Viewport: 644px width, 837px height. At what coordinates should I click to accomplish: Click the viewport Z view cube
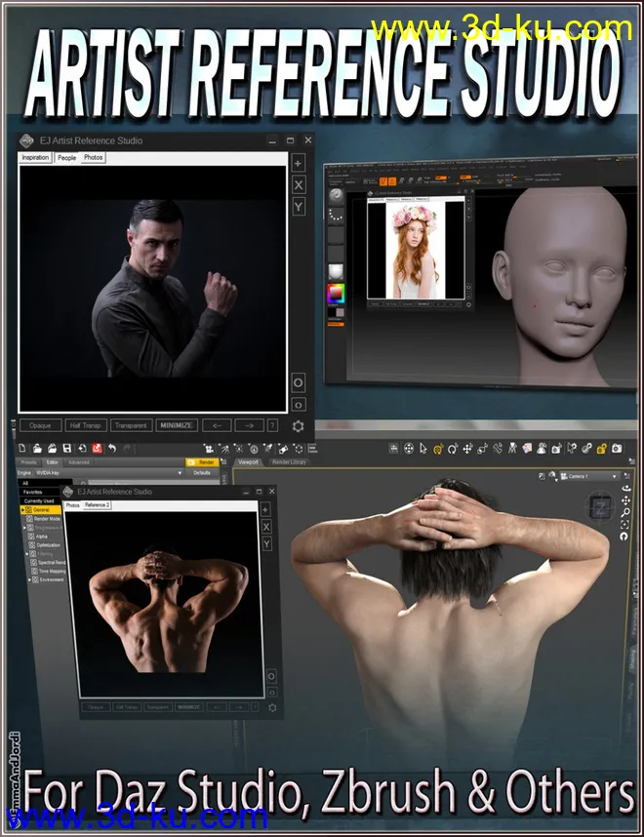[x=600, y=507]
